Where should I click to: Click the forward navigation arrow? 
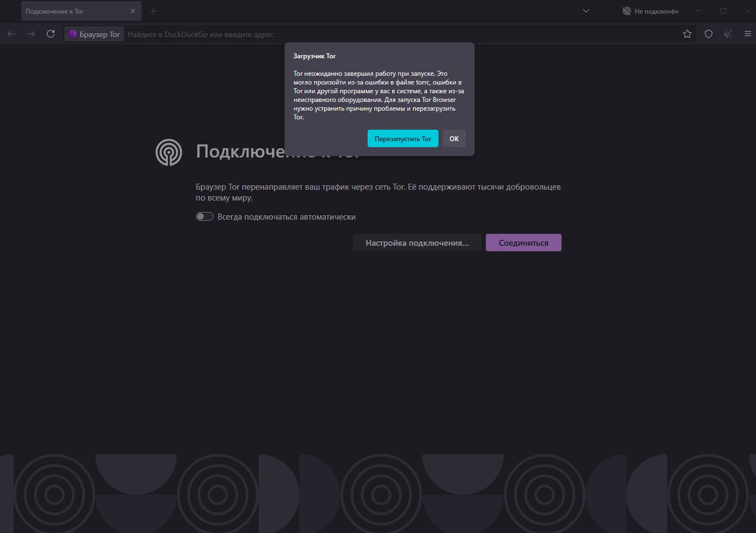click(31, 34)
